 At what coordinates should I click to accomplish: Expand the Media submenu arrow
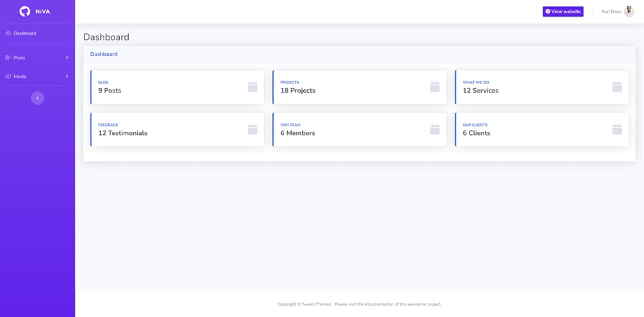[67, 77]
